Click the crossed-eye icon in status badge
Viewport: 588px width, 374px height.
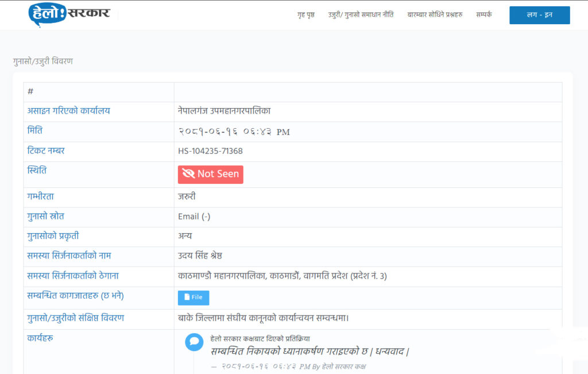188,174
